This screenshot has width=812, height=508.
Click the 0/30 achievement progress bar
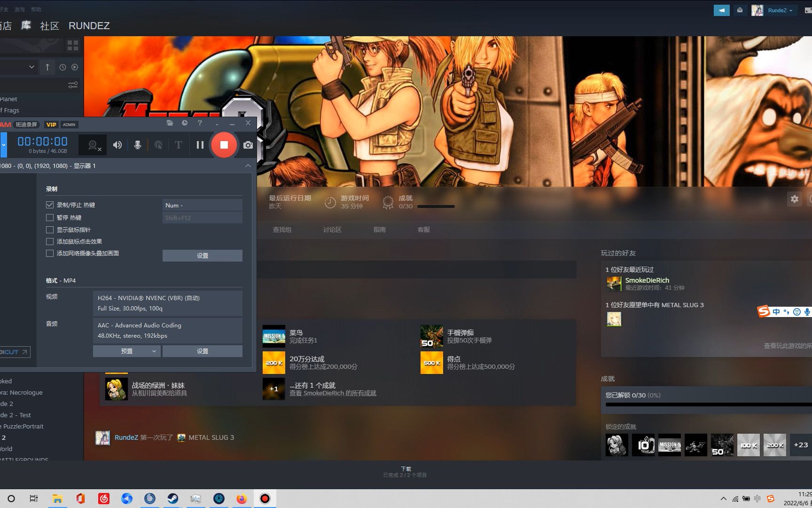pos(436,206)
